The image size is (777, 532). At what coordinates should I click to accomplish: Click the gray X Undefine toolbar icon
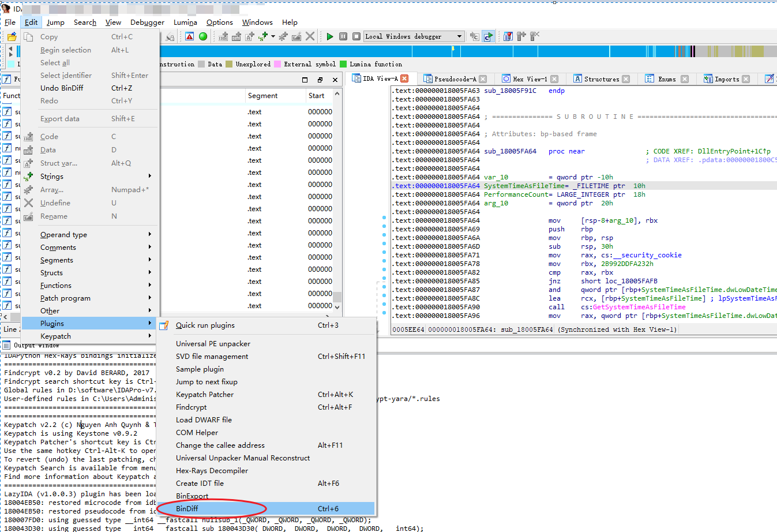point(310,36)
